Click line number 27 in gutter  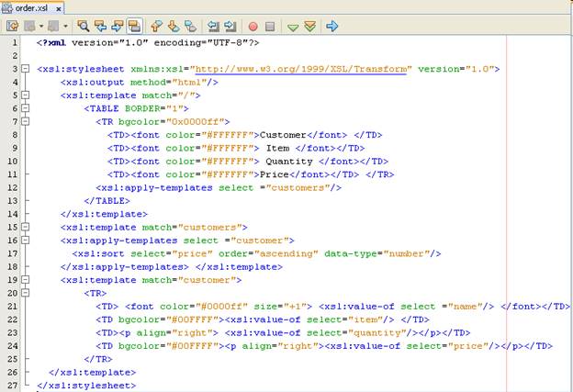(x=13, y=385)
